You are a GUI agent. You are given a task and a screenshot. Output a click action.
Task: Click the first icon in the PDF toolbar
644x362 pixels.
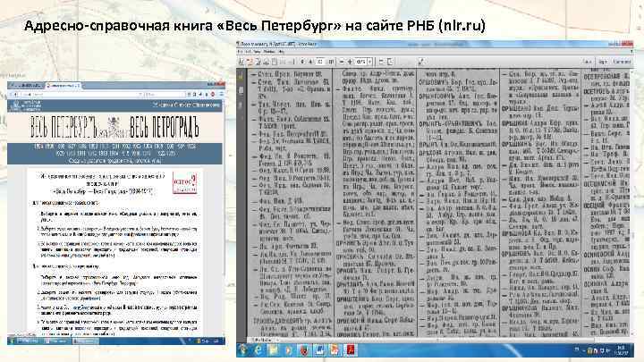pos(241,62)
